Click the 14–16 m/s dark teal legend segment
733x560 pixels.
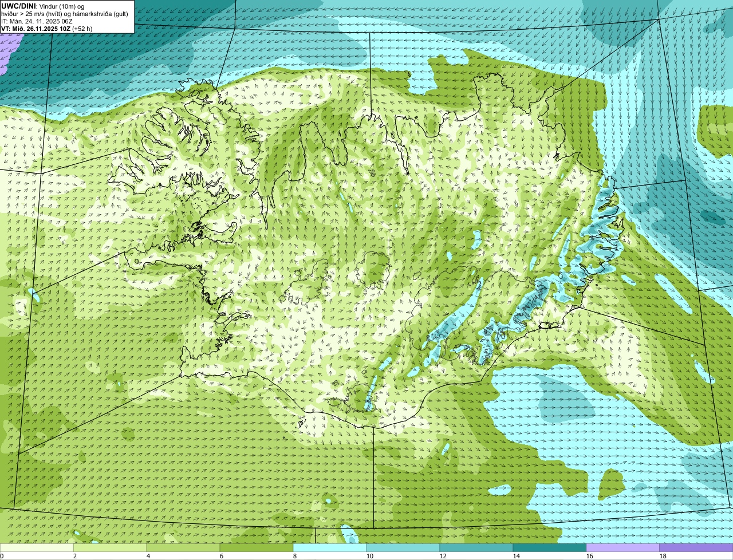point(550,548)
